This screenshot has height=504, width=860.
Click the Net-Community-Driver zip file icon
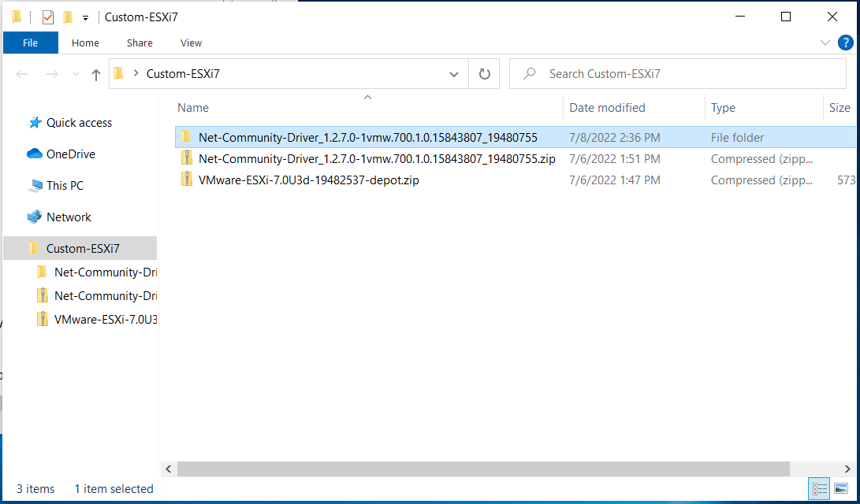click(187, 158)
